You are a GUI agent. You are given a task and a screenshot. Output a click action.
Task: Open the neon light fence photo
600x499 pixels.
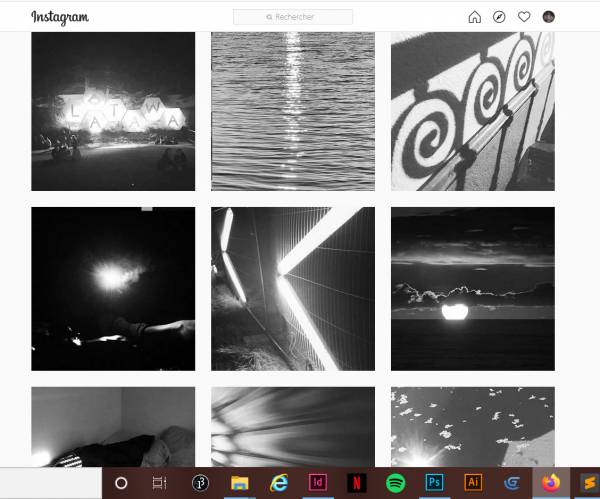[293, 289]
